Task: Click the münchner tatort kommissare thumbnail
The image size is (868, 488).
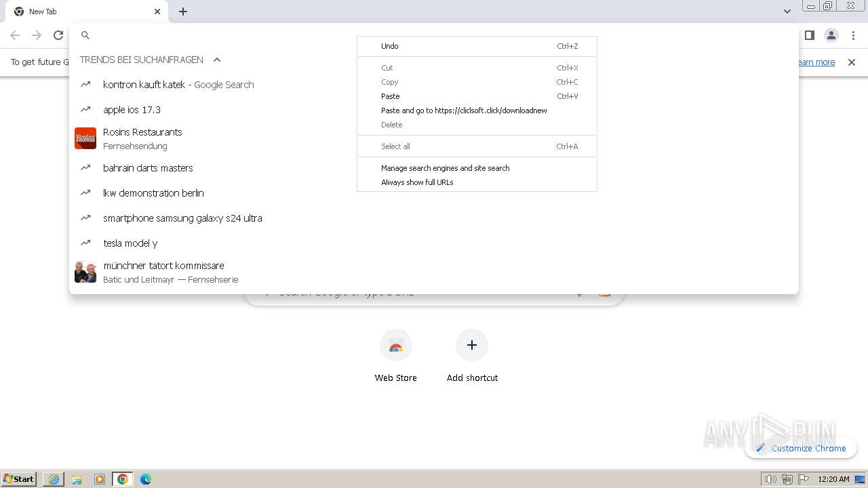Action: point(85,272)
